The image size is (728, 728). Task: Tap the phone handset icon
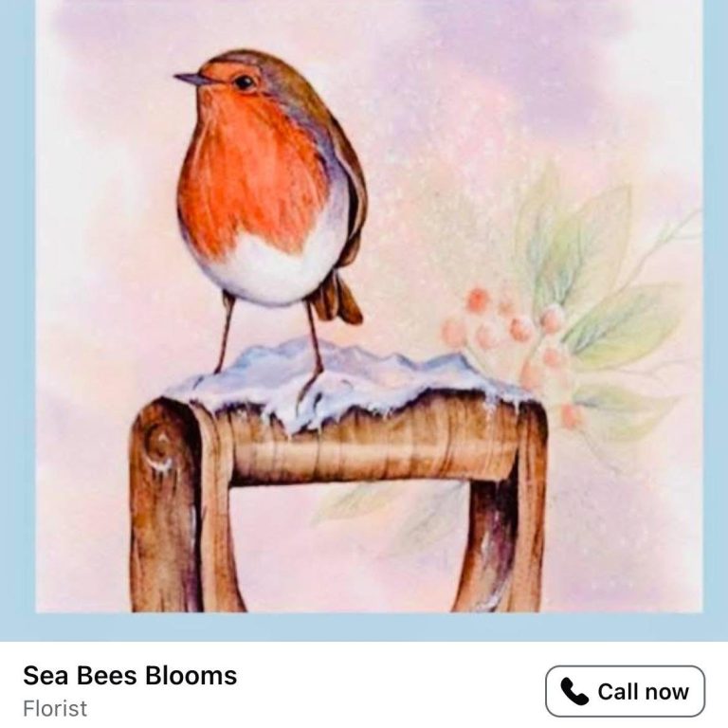tap(574, 692)
